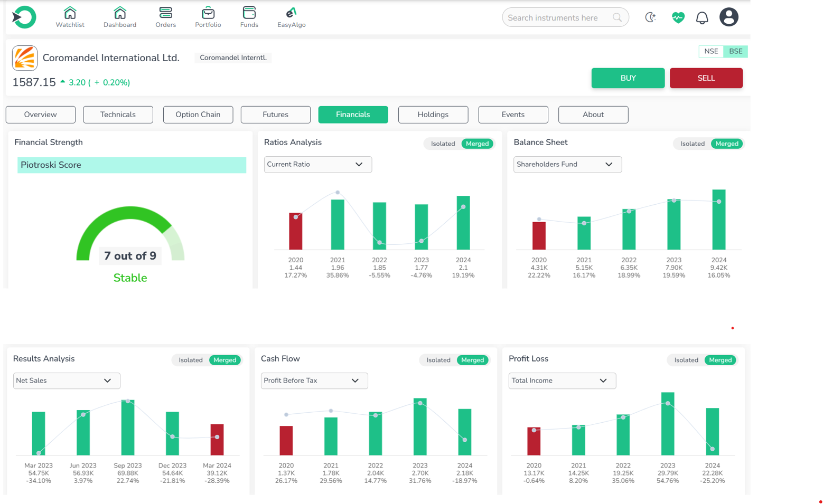Toggle dark mode moon icon
Viewport: 823px width, 504px height.
point(650,17)
